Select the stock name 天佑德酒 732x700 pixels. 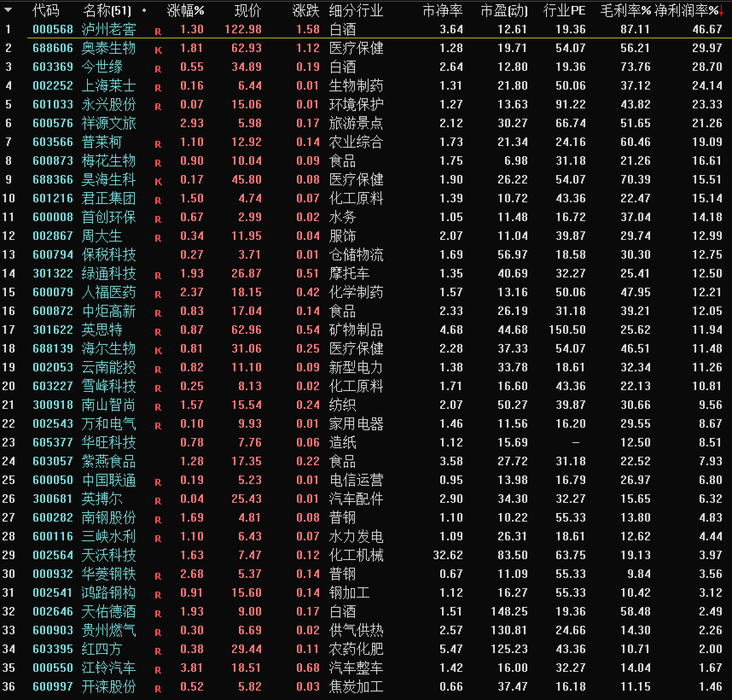coord(109,611)
